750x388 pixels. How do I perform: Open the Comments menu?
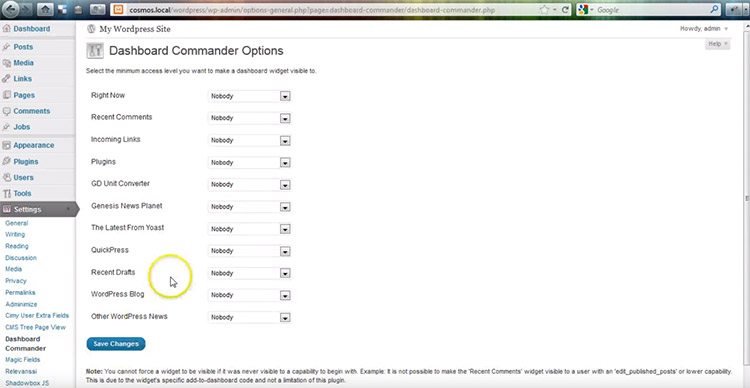(32, 111)
